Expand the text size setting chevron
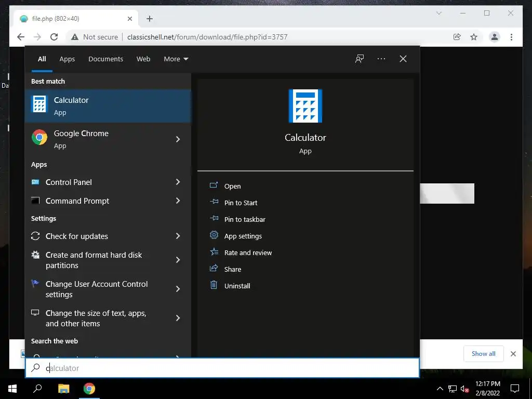 tap(178, 318)
